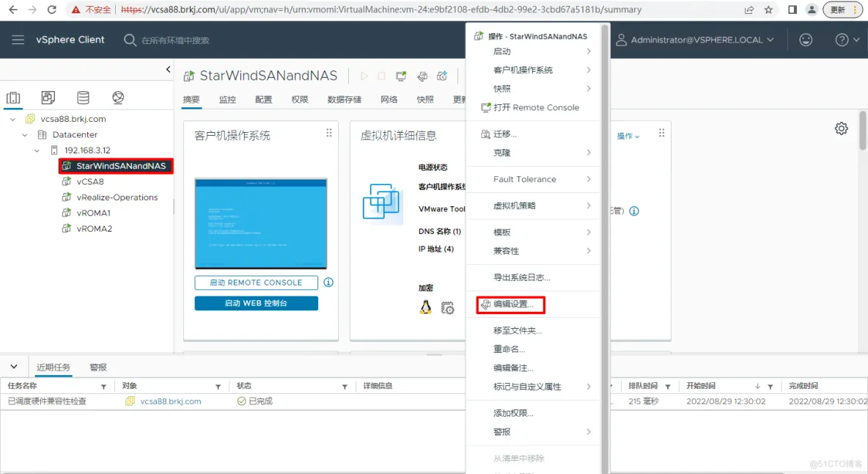868x474 pixels.
Task: Switch to the Configure tab
Action: [263, 100]
